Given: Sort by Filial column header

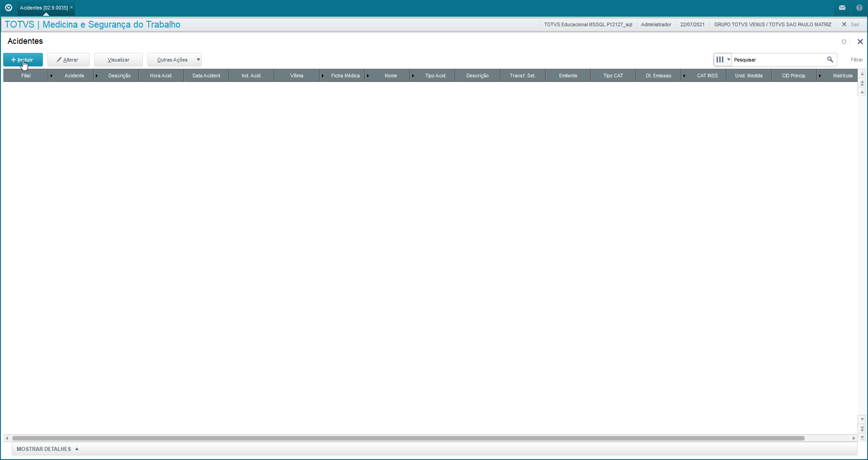Looking at the screenshot, I should (x=26, y=76).
